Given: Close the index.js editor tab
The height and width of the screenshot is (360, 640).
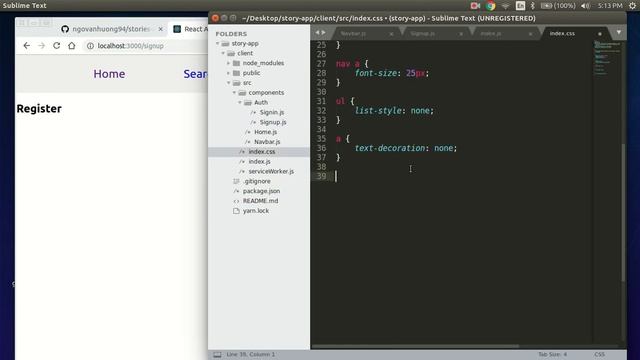Looking at the screenshot, I should [530, 34].
